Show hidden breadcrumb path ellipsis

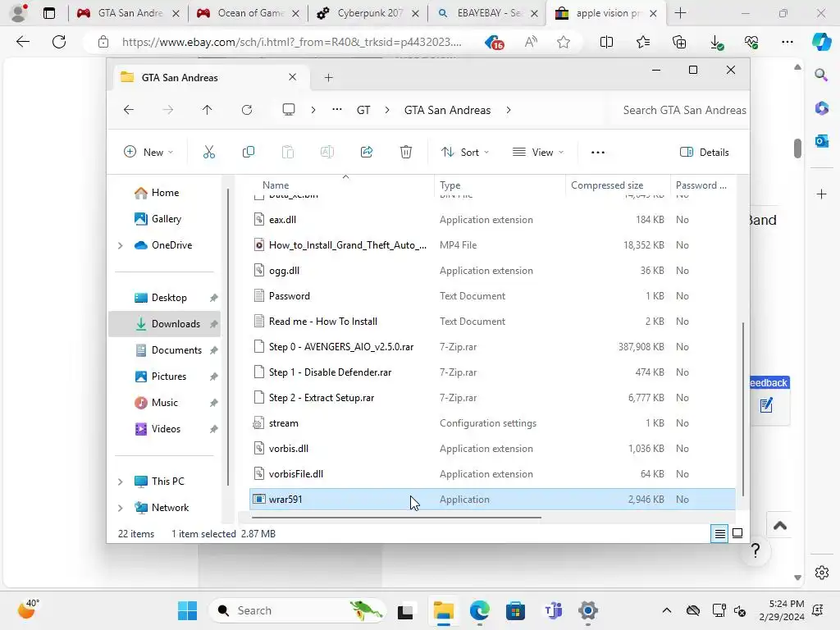click(x=337, y=110)
